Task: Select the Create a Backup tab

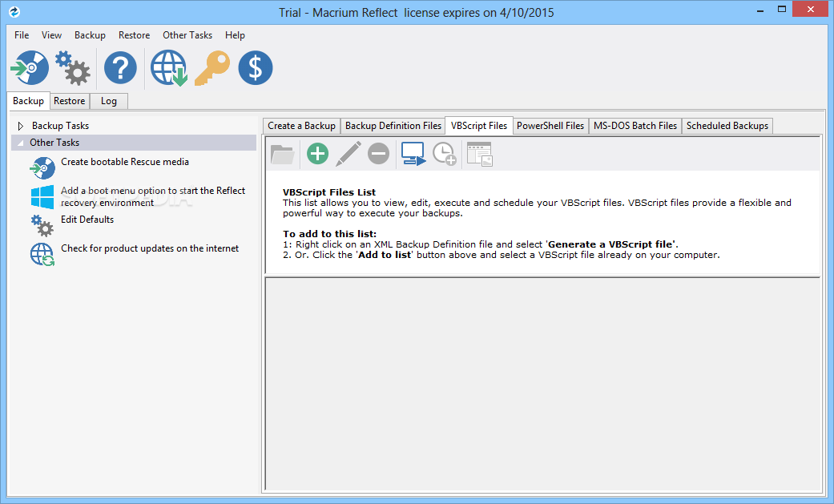Action: click(301, 126)
